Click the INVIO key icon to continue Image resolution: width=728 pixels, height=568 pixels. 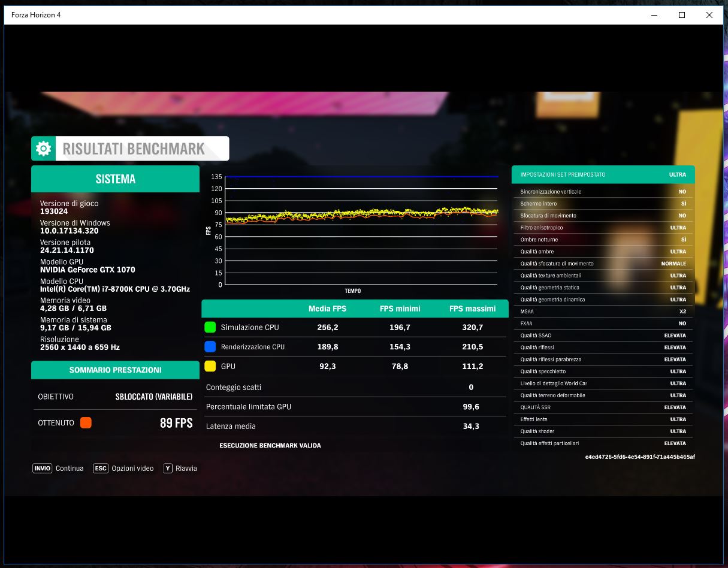tap(43, 468)
